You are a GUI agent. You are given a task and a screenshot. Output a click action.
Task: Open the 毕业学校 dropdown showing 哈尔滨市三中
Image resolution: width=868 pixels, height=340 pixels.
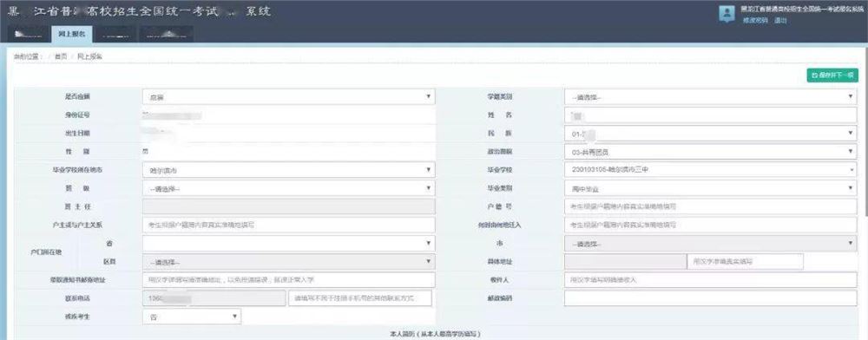[710, 170]
